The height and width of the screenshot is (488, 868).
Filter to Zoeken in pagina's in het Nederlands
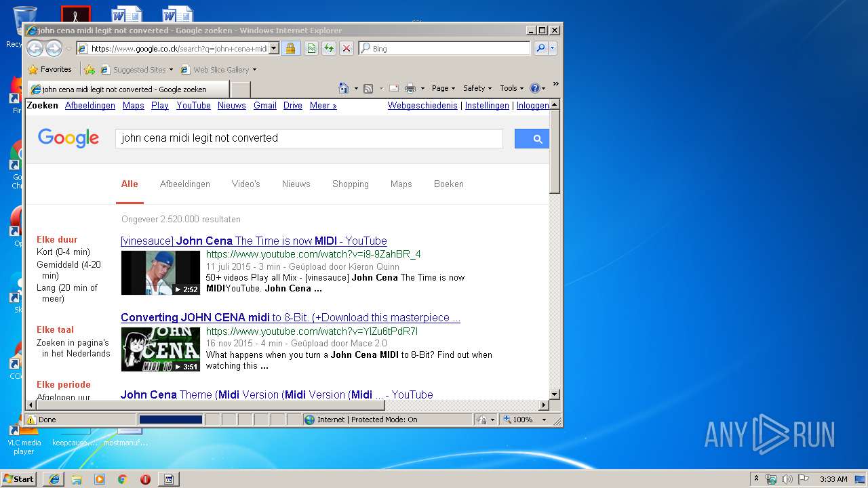[x=73, y=348]
